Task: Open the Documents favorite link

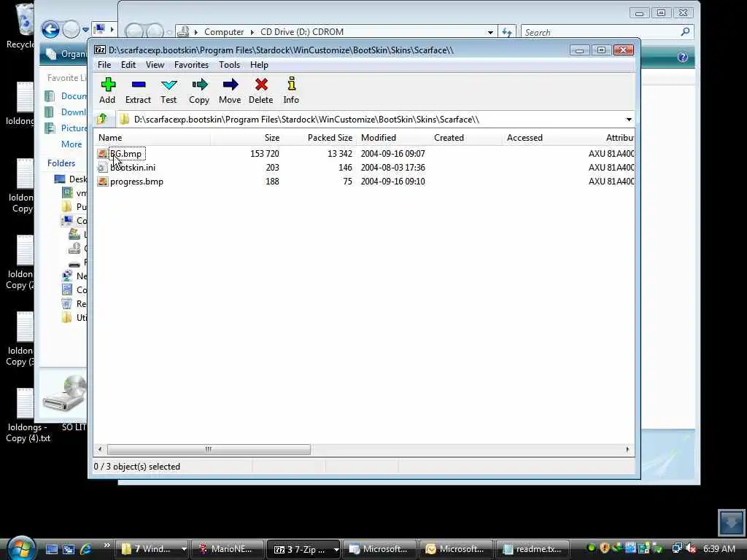Action: coord(66,96)
